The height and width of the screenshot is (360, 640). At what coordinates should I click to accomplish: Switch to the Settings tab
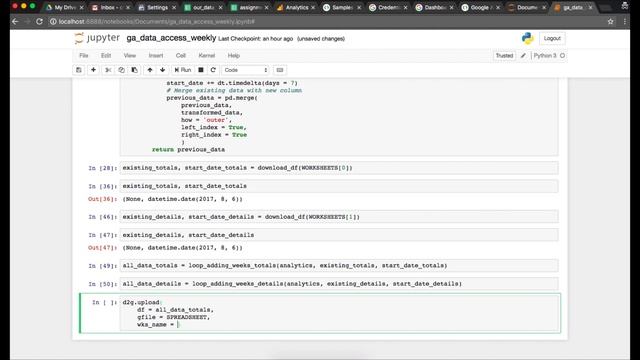coord(156,7)
